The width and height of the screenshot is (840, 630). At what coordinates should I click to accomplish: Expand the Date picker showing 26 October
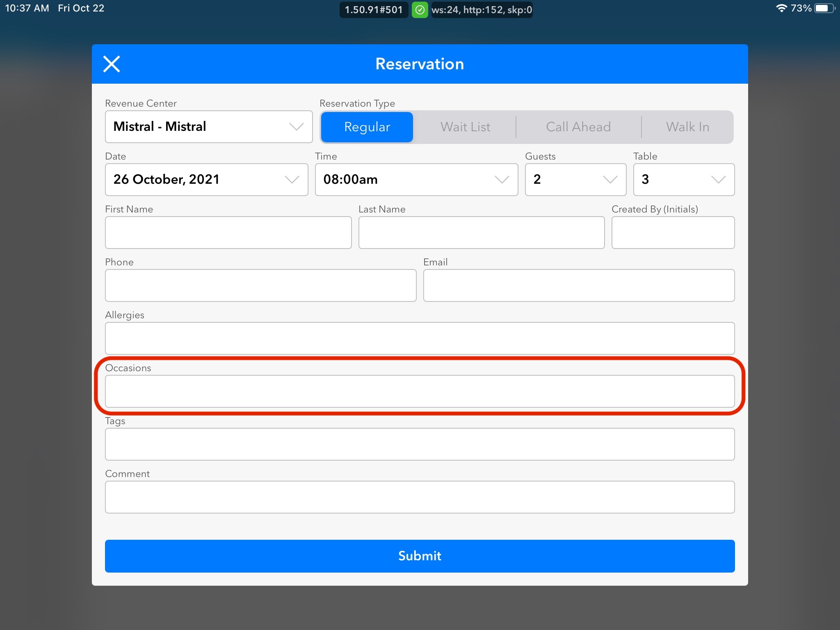click(x=206, y=180)
